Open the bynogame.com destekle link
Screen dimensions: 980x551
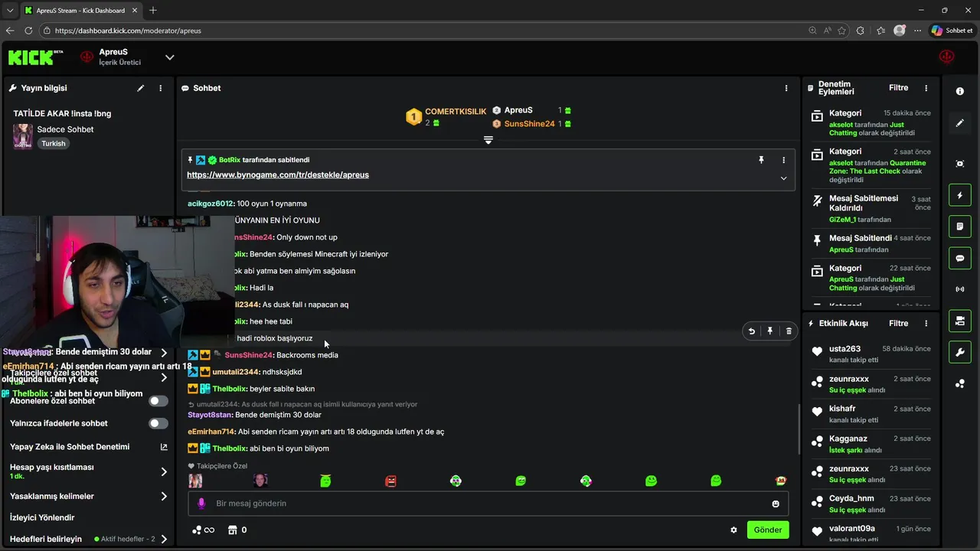[x=278, y=174]
